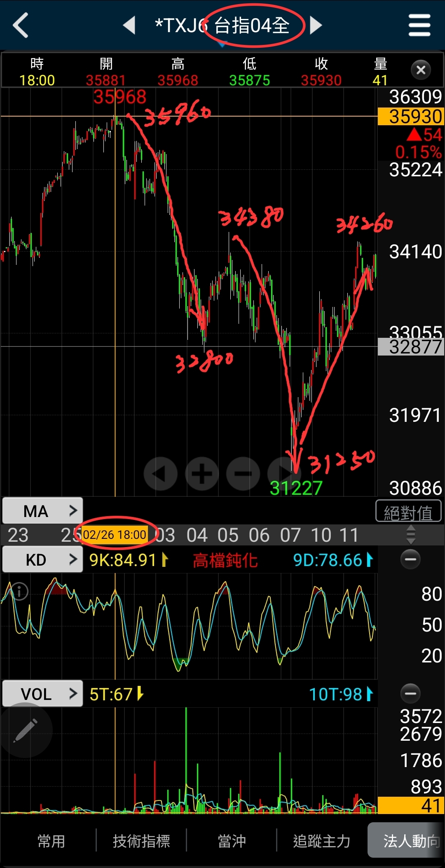
Task: Open the pencil drawing tool
Action: 26,730
